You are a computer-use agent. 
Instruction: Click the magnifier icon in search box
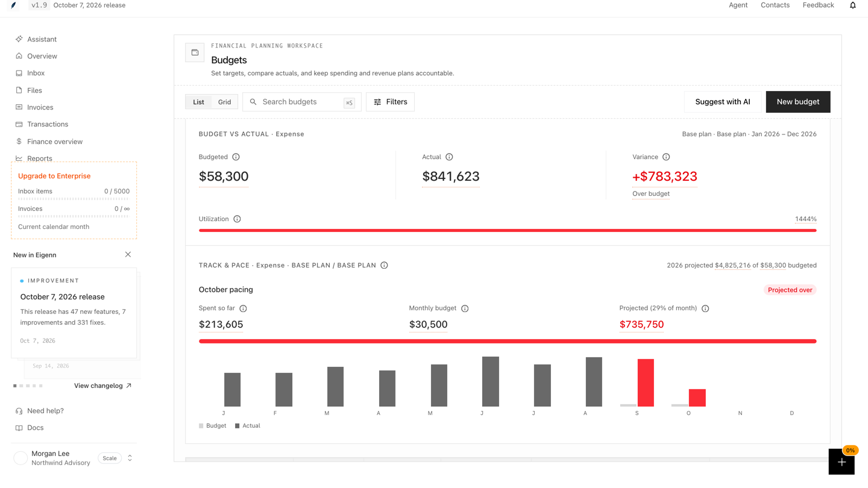coord(253,102)
